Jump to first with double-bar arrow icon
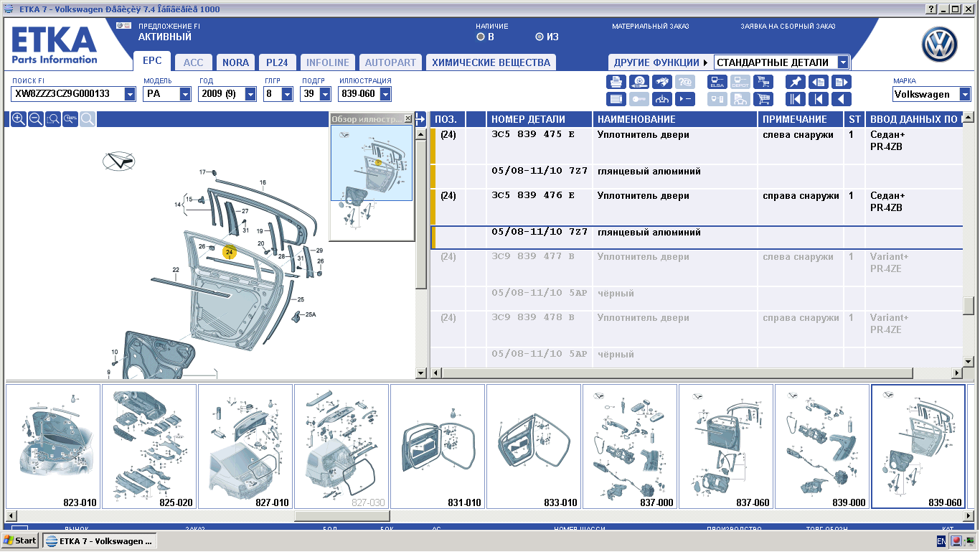 [795, 99]
